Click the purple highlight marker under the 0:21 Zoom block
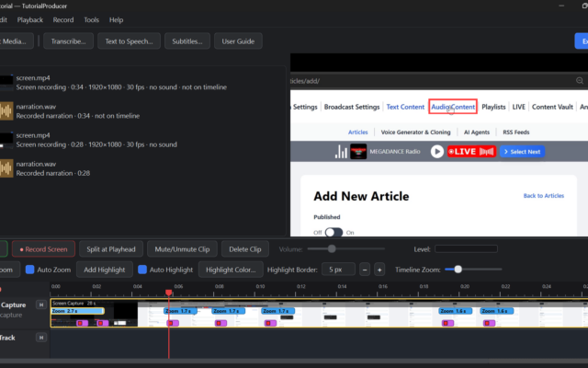This screenshot has width=588, height=368. (489, 323)
